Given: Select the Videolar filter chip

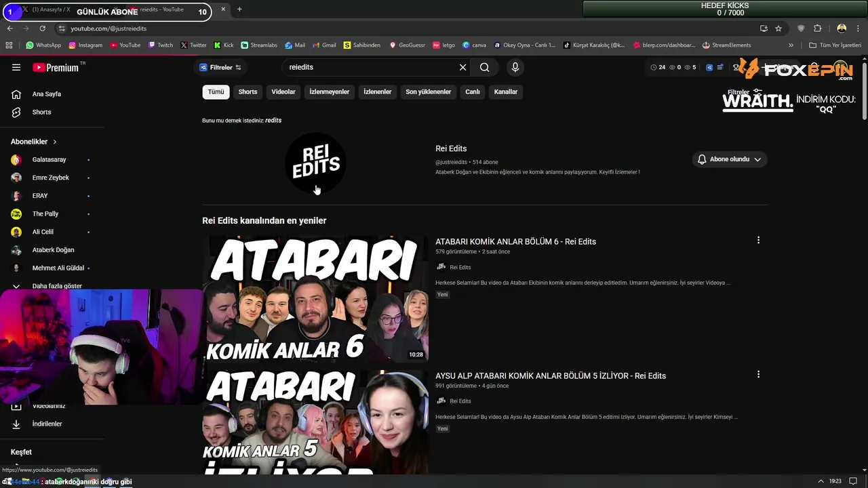Looking at the screenshot, I should 283,91.
